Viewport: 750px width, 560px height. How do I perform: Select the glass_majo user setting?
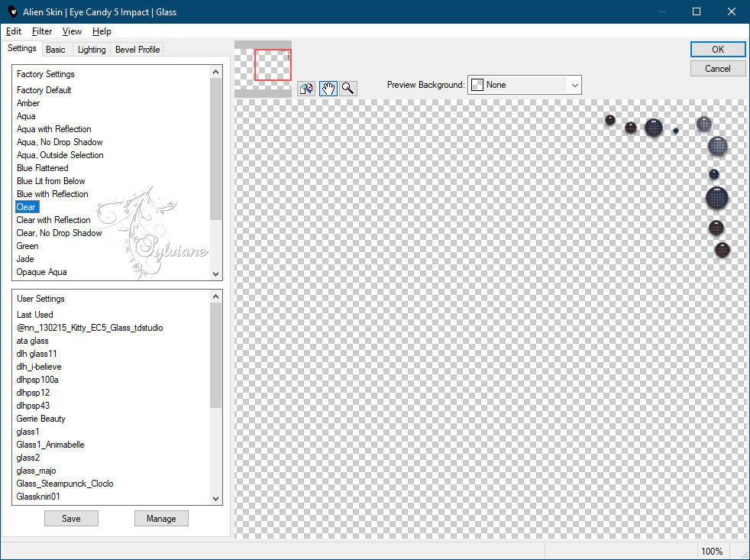[36, 470]
